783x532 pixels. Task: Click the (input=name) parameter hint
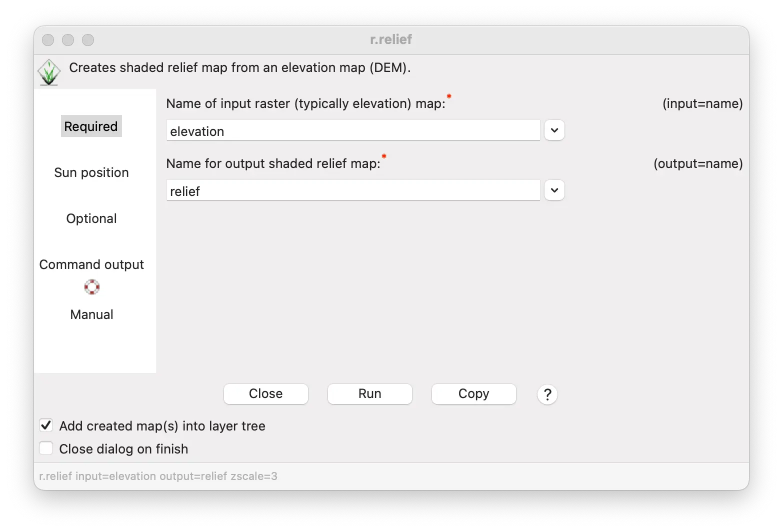coord(702,103)
